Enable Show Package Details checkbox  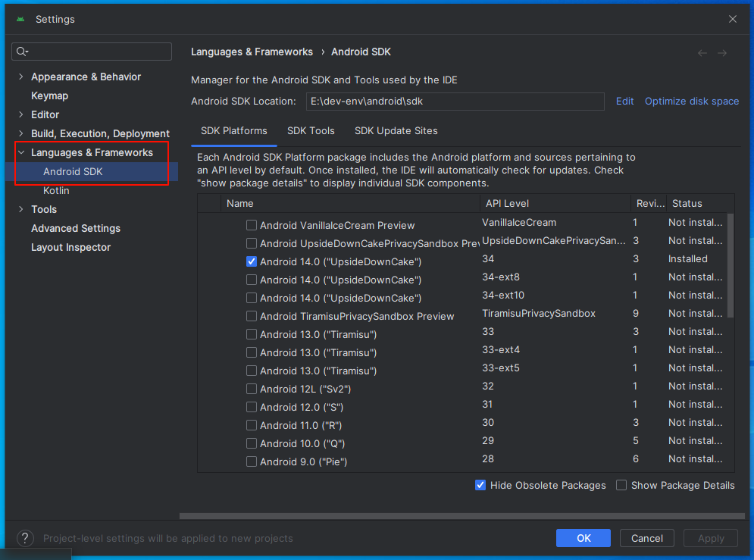tap(621, 485)
